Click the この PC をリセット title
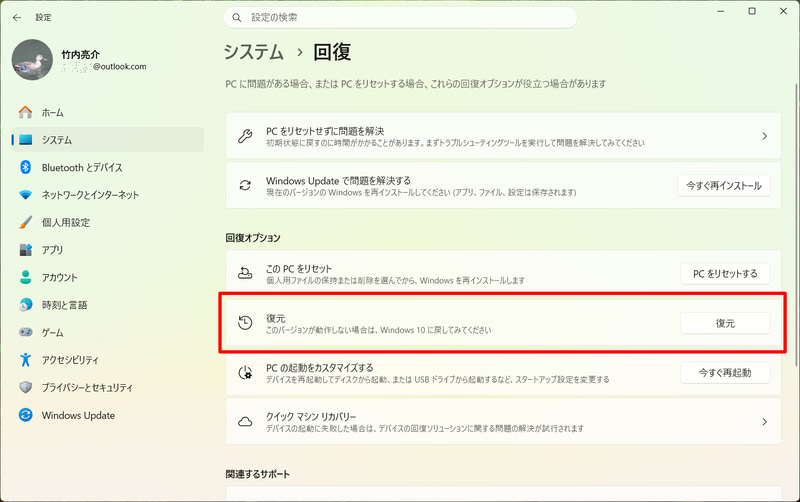 click(x=299, y=269)
